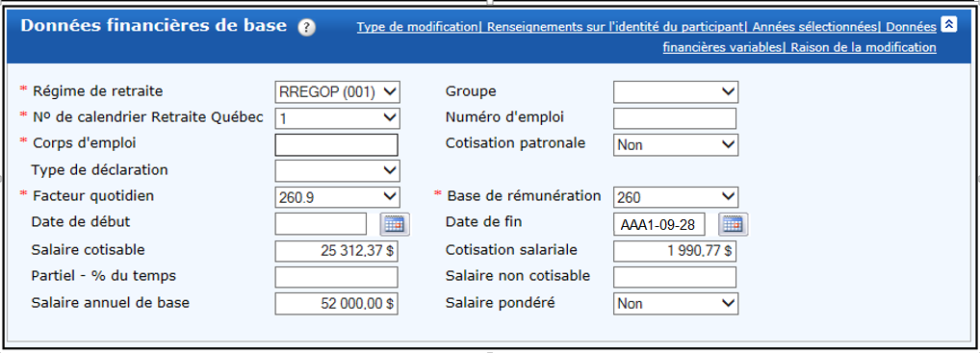
Task: Open Nº de calendrier Retraite Québec dropdown
Action: coord(338,118)
